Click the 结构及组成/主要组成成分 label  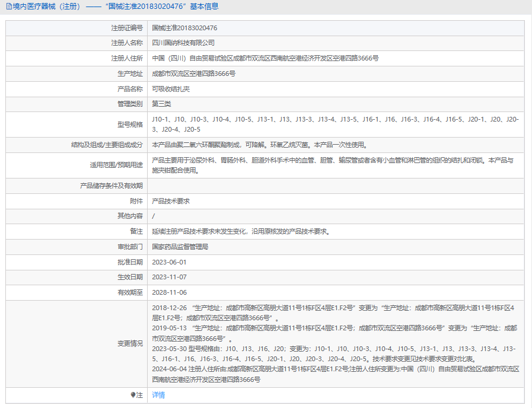coord(107,145)
